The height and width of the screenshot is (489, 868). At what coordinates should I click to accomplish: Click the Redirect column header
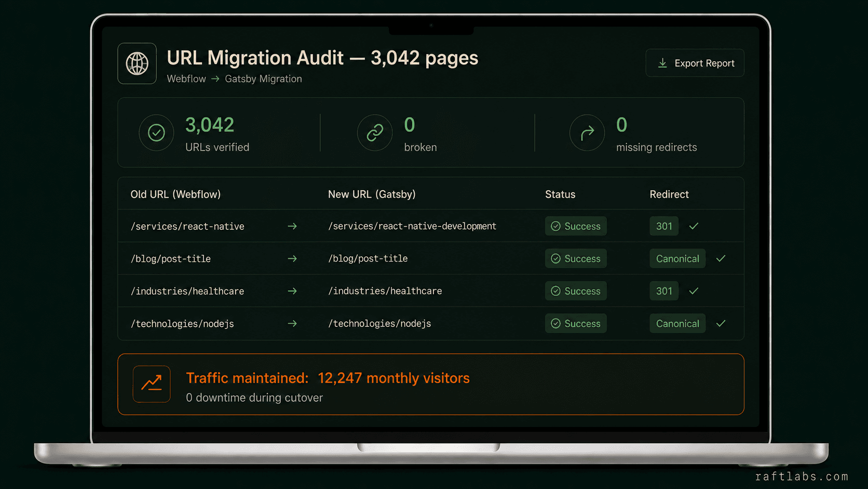(669, 194)
